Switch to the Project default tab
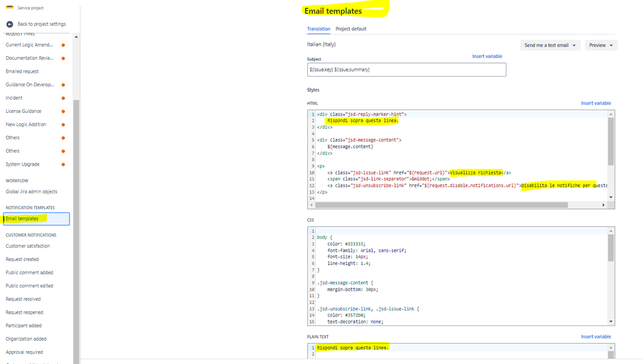Screen dimensions: 643x364 tap(351, 29)
